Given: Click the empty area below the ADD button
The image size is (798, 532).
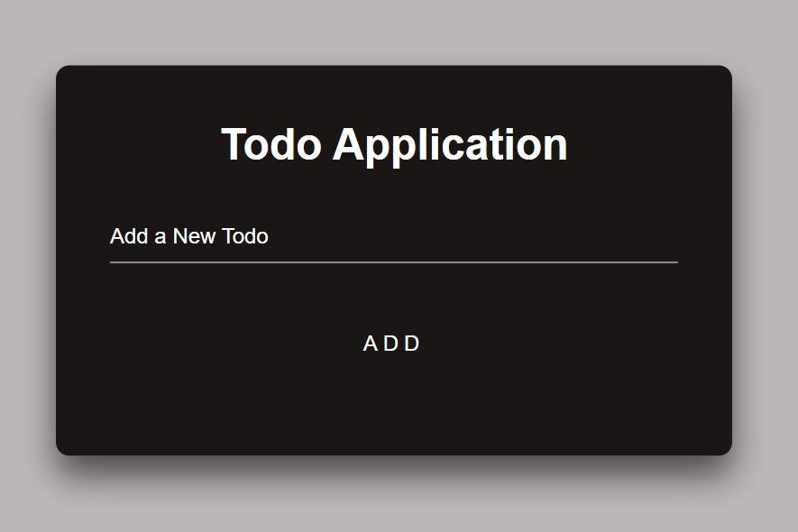Looking at the screenshot, I should (x=391, y=406).
